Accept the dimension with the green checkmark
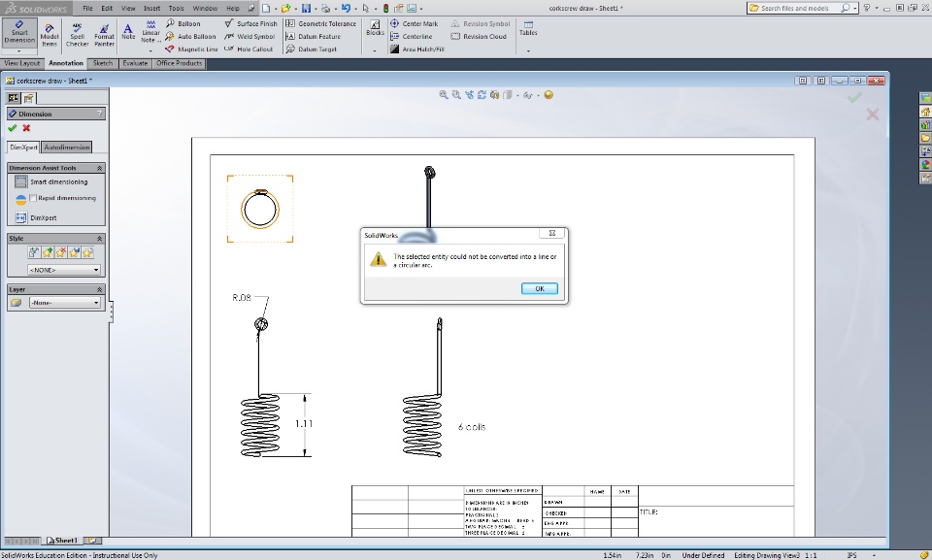Viewport: 932px width, 560px height. tap(13, 128)
